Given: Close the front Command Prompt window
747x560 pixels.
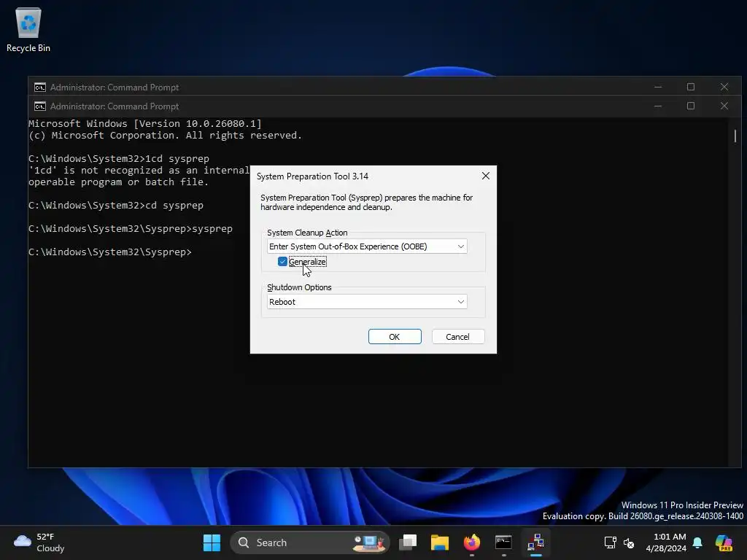Looking at the screenshot, I should (724, 106).
